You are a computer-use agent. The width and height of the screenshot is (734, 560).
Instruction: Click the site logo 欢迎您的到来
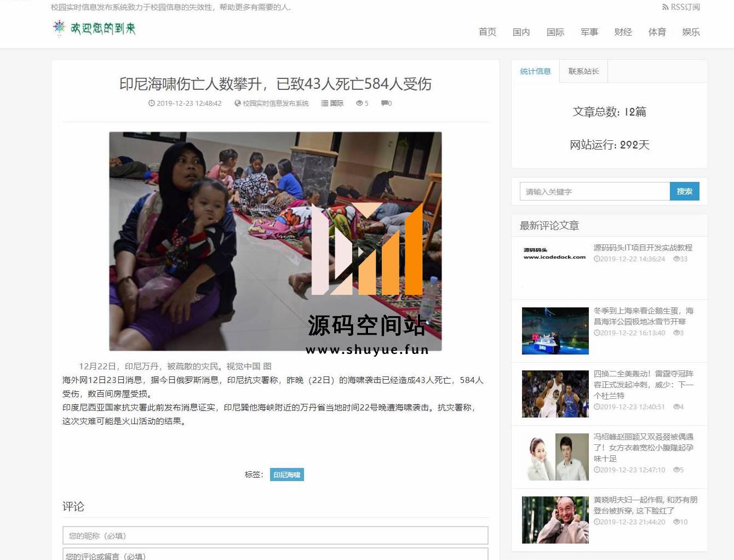[94, 28]
